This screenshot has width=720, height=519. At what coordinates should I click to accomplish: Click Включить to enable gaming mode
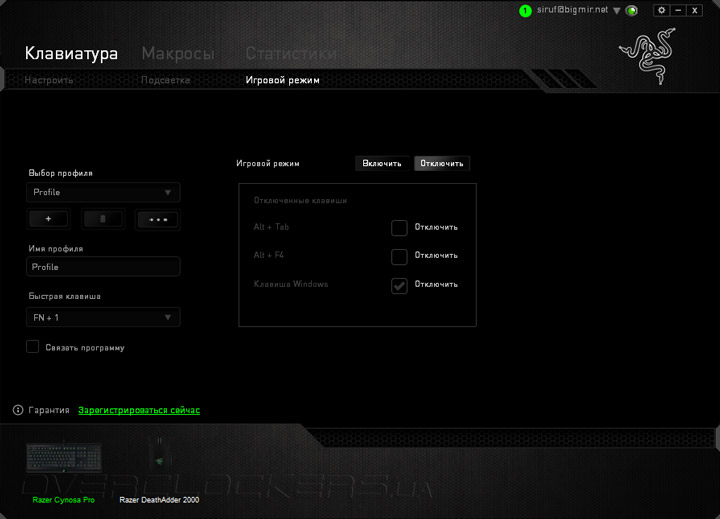(382, 164)
